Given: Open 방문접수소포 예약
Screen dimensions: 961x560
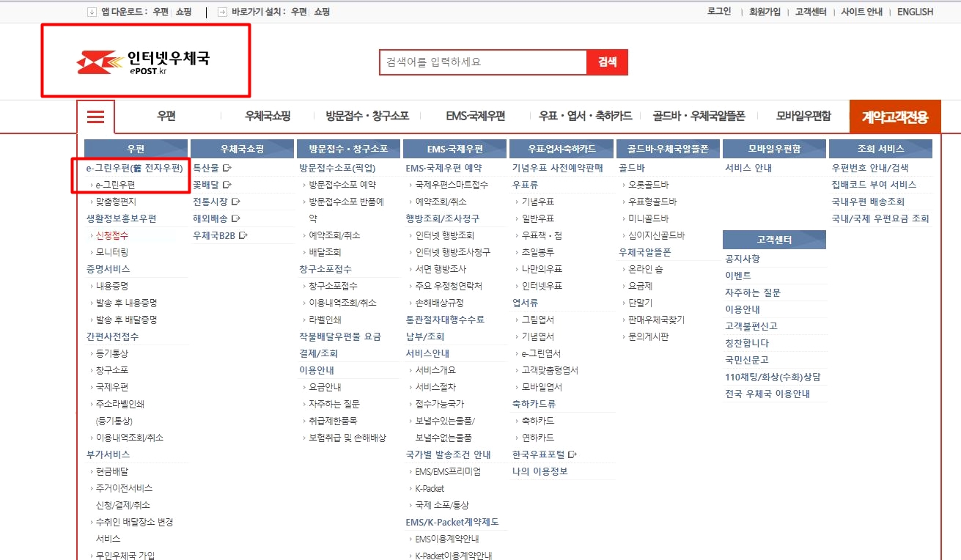Looking at the screenshot, I should [x=342, y=185].
